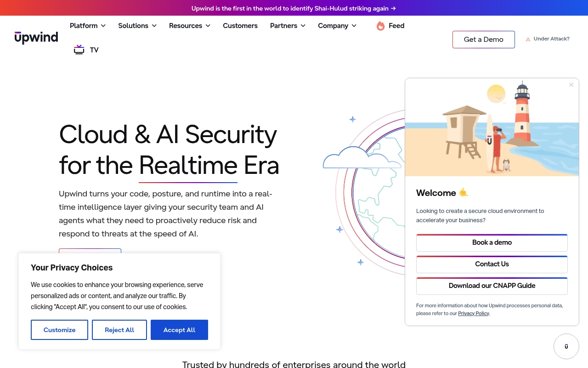Click the Resources menu label
The width and height of the screenshot is (588, 368).
186,26
